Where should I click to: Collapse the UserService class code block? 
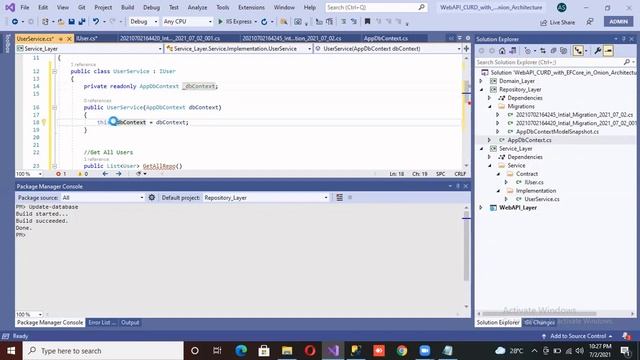coord(54,71)
